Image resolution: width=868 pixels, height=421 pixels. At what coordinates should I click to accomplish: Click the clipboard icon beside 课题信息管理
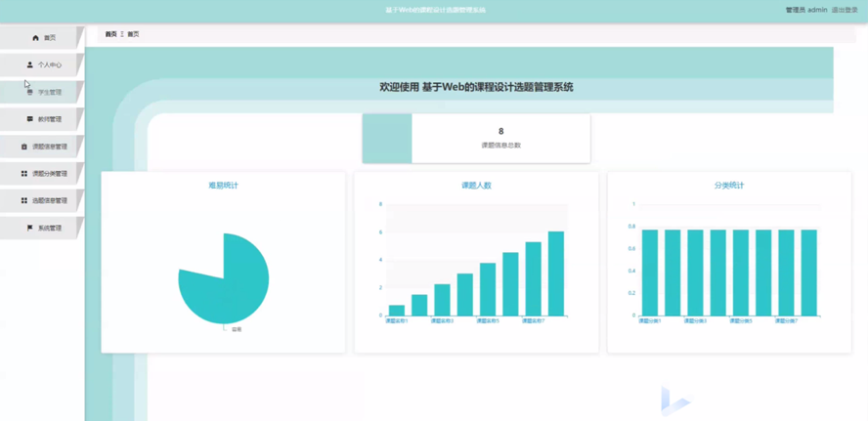pyautogui.click(x=23, y=147)
